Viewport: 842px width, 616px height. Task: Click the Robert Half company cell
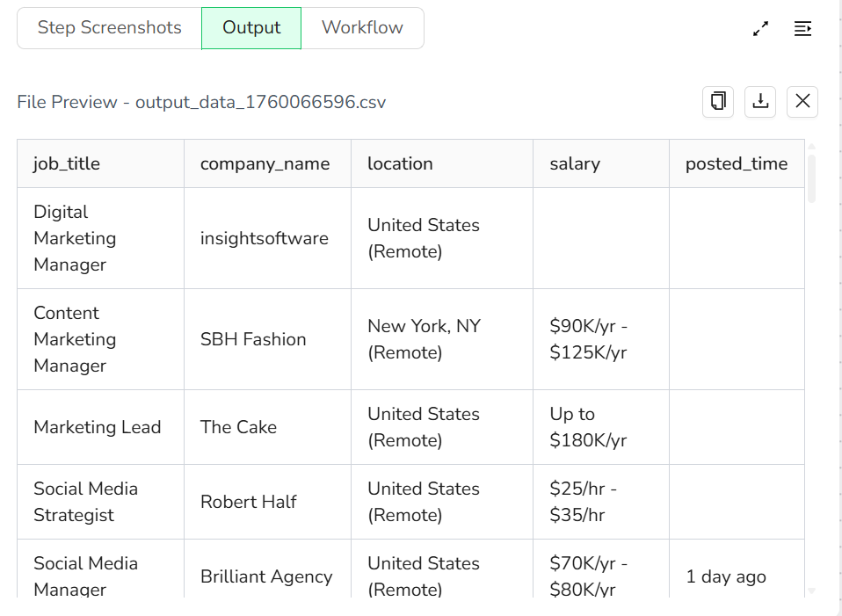[249, 502]
